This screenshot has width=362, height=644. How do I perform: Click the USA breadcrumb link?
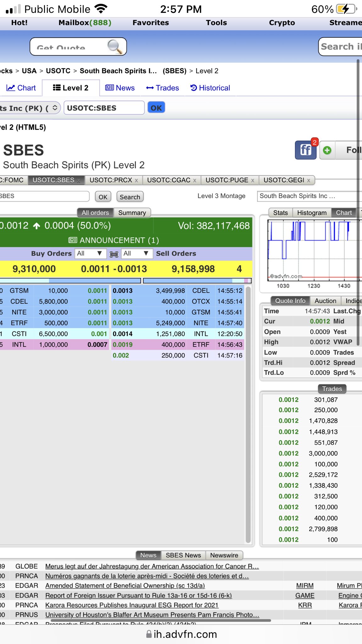[29, 71]
